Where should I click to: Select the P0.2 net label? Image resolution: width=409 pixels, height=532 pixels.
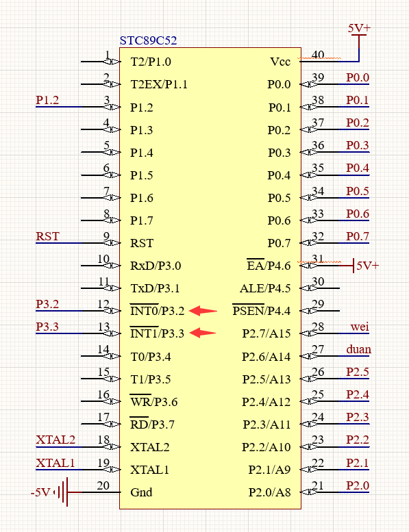pyautogui.click(x=358, y=123)
